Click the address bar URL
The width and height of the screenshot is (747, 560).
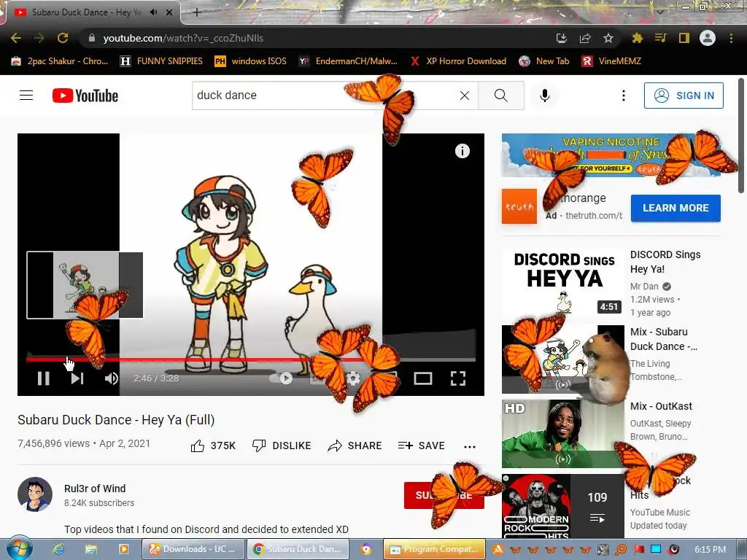tap(183, 38)
